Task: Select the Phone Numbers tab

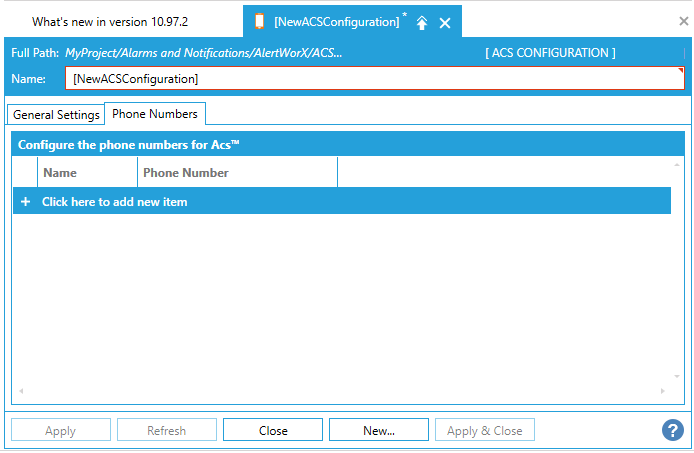Action: pos(155,114)
